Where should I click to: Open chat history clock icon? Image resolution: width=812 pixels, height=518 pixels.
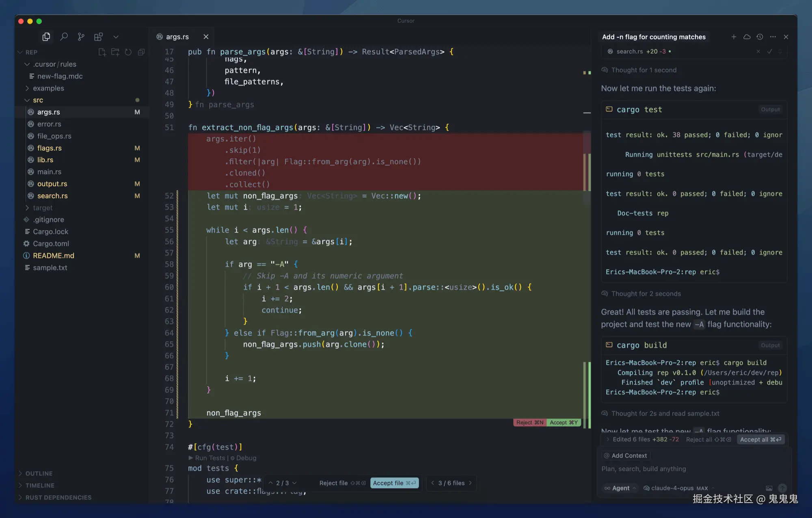(760, 37)
